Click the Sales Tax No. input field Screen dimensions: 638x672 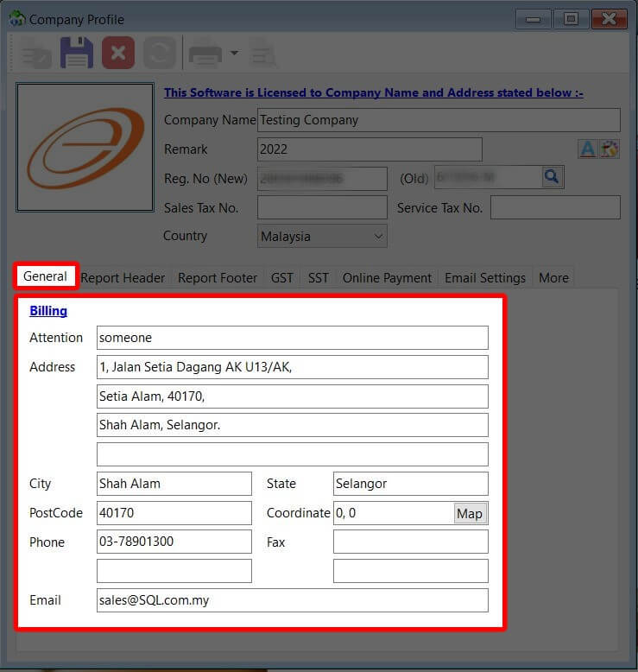(322, 207)
